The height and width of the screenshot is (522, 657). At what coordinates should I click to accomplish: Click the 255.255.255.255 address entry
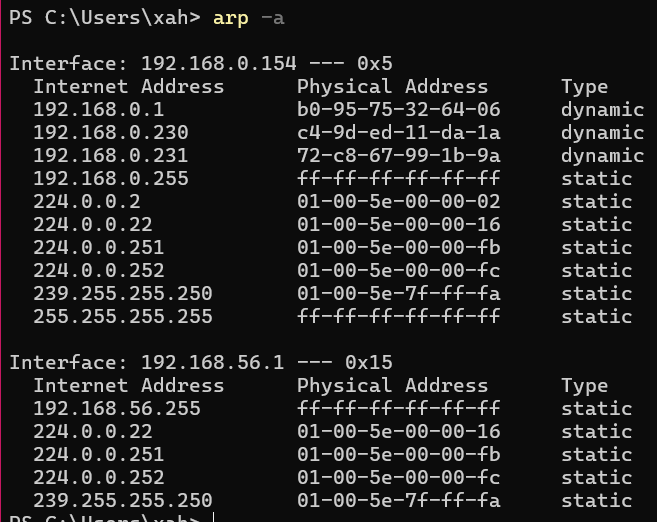122,316
